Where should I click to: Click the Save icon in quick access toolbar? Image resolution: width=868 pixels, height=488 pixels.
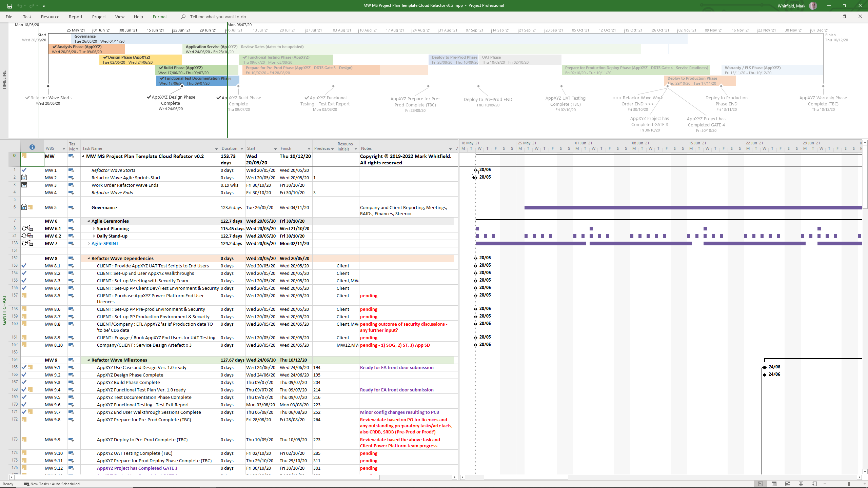tap(9, 6)
